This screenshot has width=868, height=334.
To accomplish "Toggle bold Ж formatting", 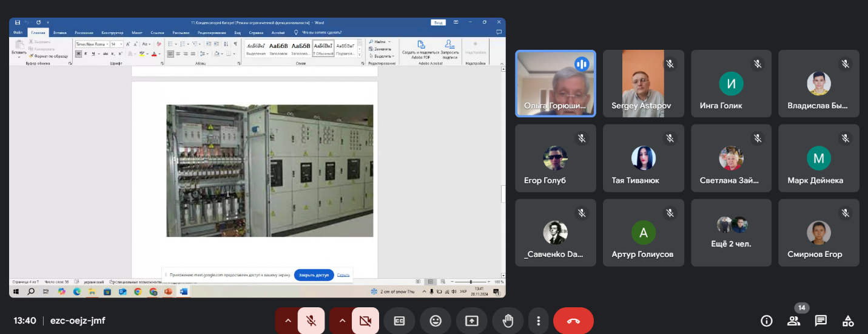I will pyautogui.click(x=78, y=54).
